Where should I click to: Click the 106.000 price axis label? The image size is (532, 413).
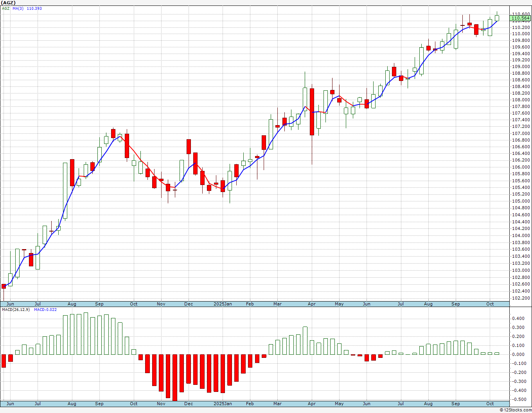click(521, 167)
